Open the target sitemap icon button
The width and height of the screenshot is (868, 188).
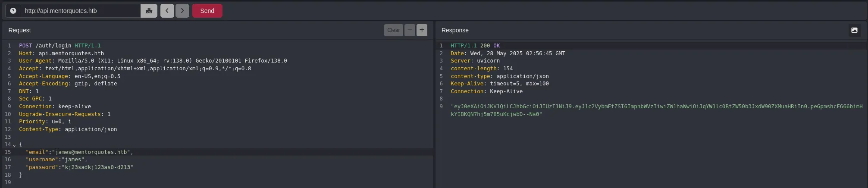coord(149,11)
